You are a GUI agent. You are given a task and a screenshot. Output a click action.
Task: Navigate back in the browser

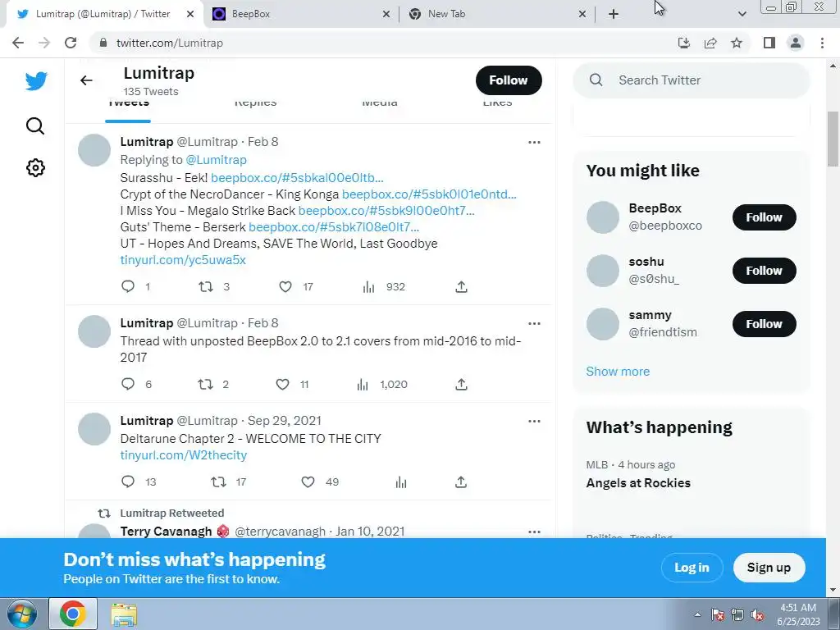[18, 43]
